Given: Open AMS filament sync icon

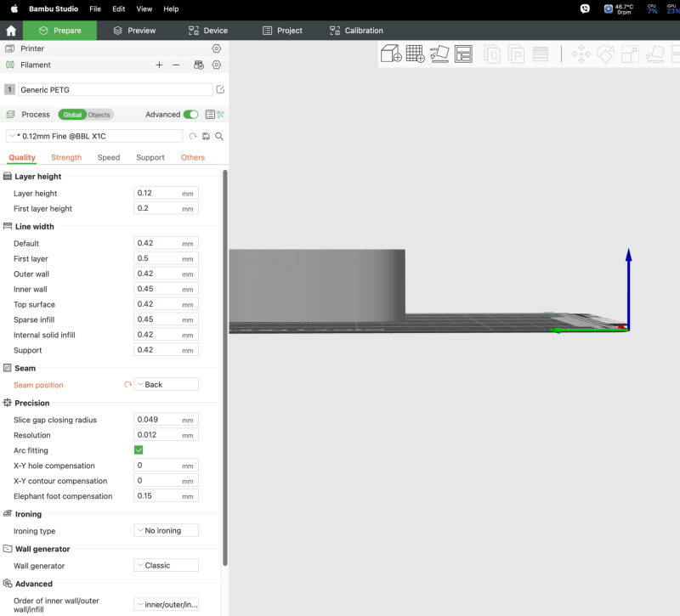Looking at the screenshot, I should tap(199, 65).
